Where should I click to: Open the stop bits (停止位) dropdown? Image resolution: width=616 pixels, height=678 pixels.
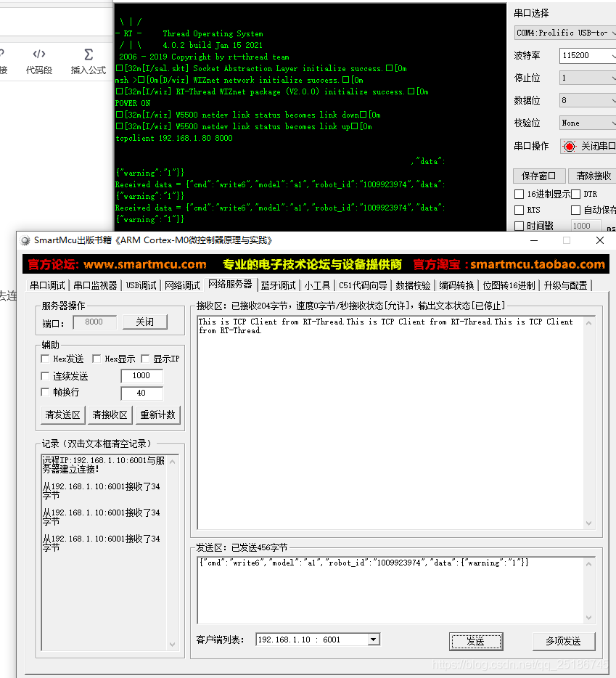tap(588, 78)
